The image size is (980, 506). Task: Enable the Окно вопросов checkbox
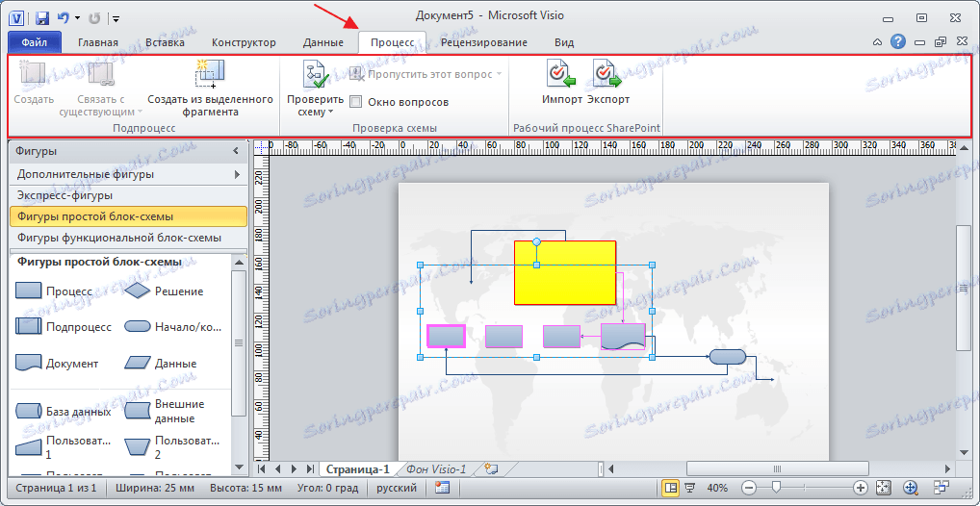point(355,101)
